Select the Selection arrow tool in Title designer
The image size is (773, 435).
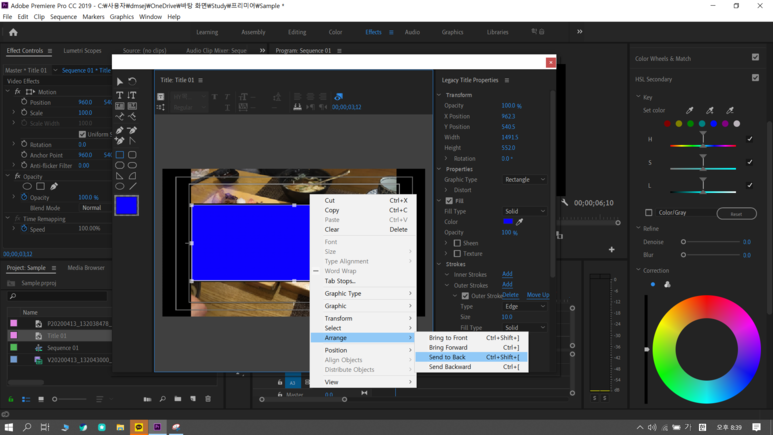coord(120,81)
